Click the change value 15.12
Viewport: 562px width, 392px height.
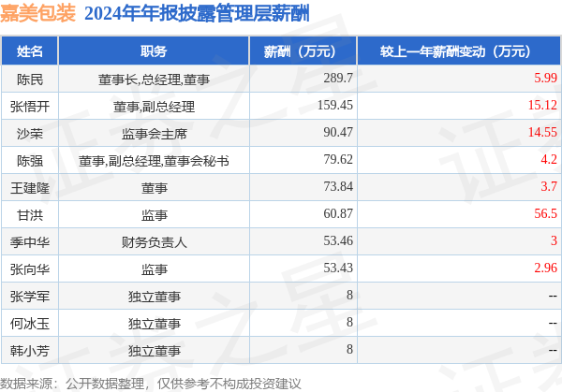pyautogui.click(x=542, y=105)
